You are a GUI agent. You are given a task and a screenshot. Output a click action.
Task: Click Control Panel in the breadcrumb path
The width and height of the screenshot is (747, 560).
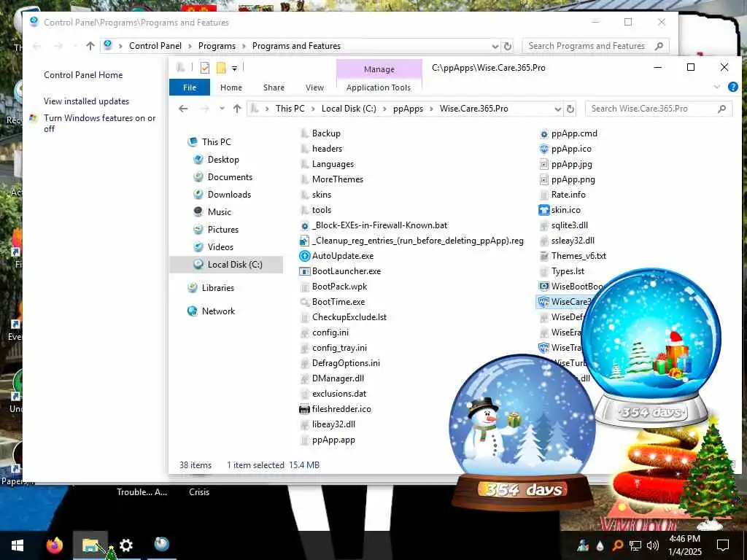coord(155,46)
